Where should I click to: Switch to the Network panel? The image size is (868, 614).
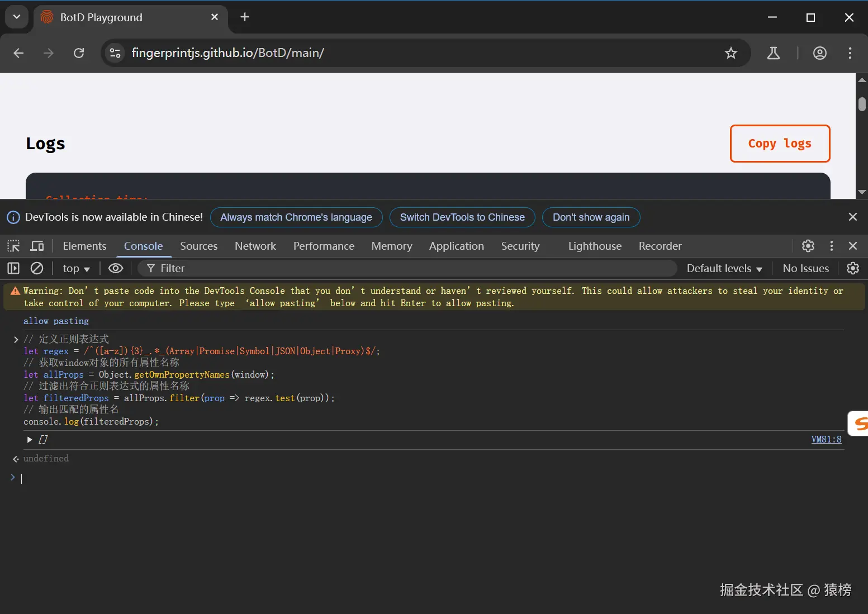255,246
